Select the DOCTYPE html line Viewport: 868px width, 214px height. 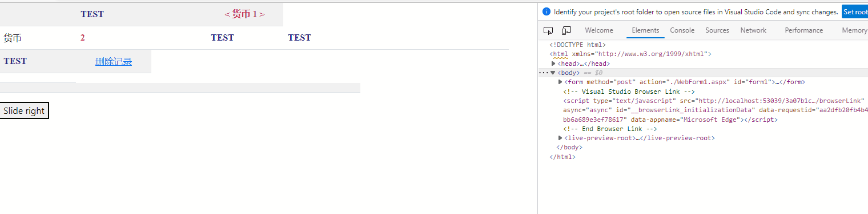coord(577,45)
